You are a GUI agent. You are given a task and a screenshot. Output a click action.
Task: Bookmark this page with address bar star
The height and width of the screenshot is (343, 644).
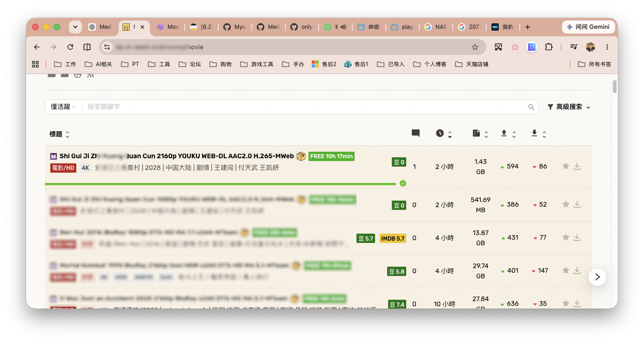(475, 47)
